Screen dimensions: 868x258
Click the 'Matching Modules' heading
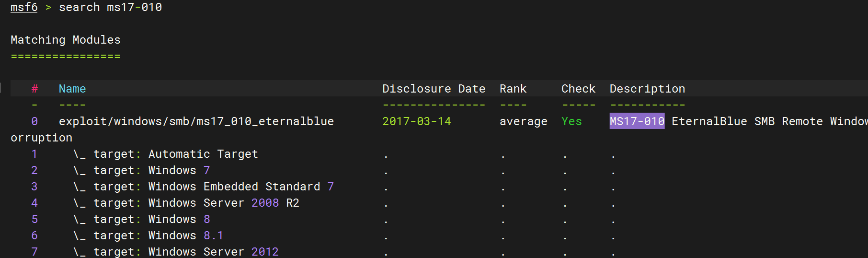66,40
